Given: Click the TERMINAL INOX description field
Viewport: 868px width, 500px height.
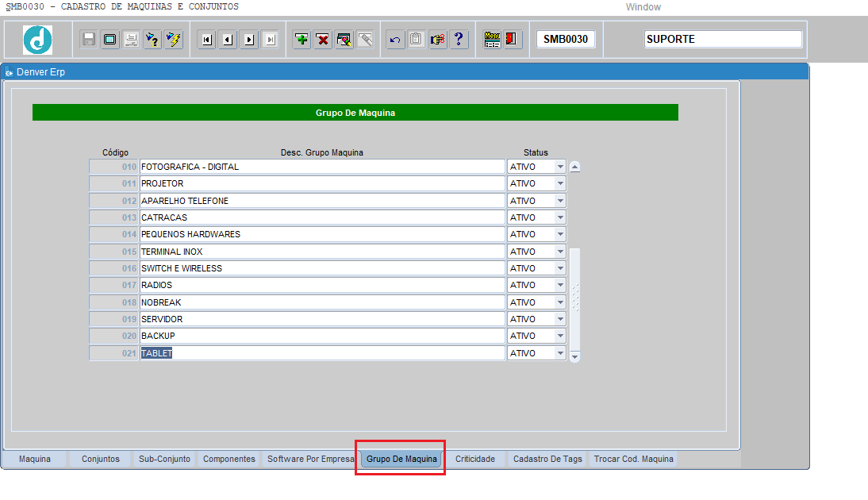Looking at the screenshot, I should pyautogui.click(x=322, y=252).
